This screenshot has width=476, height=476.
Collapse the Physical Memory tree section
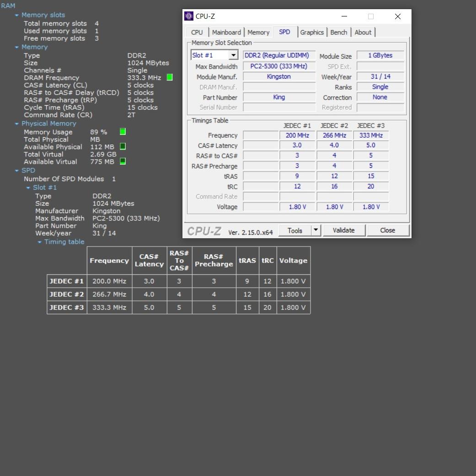(x=17, y=124)
